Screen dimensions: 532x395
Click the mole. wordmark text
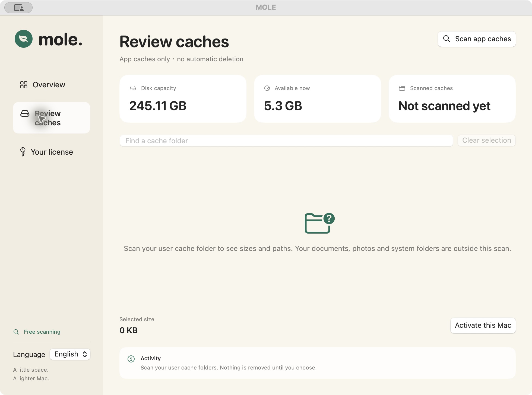click(x=60, y=40)
